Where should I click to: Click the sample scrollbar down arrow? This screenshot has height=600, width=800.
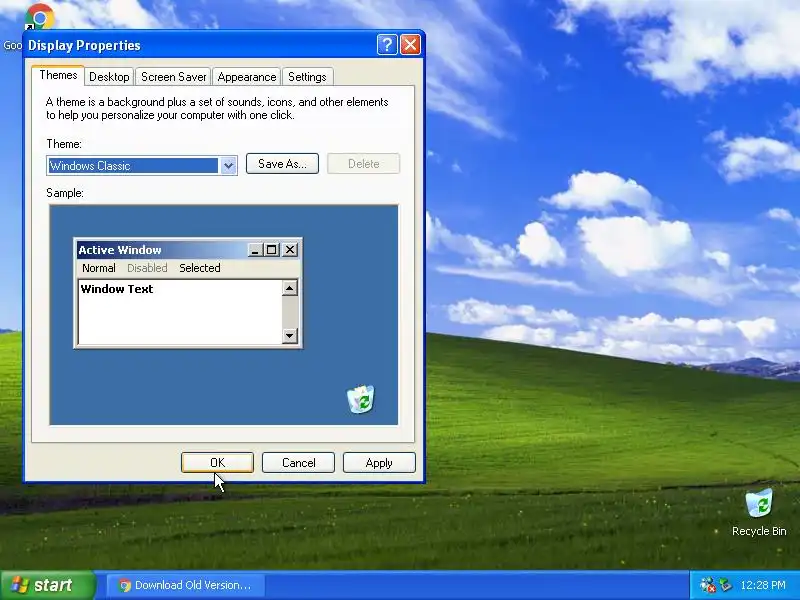click(x=289, y=335)
